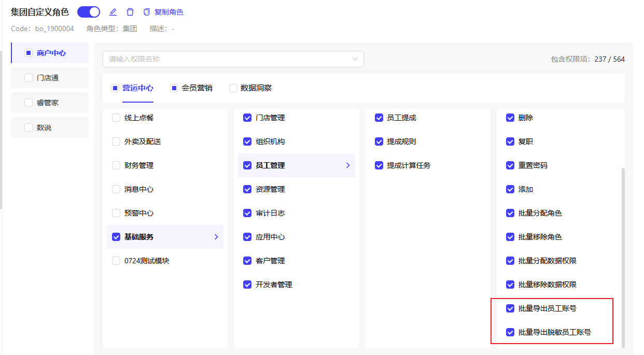The width and height of the screenshot is (644, 355).
Task: Uncheck the 批量导出脱敏员工账号 checkbox
Action: (510, 332)
